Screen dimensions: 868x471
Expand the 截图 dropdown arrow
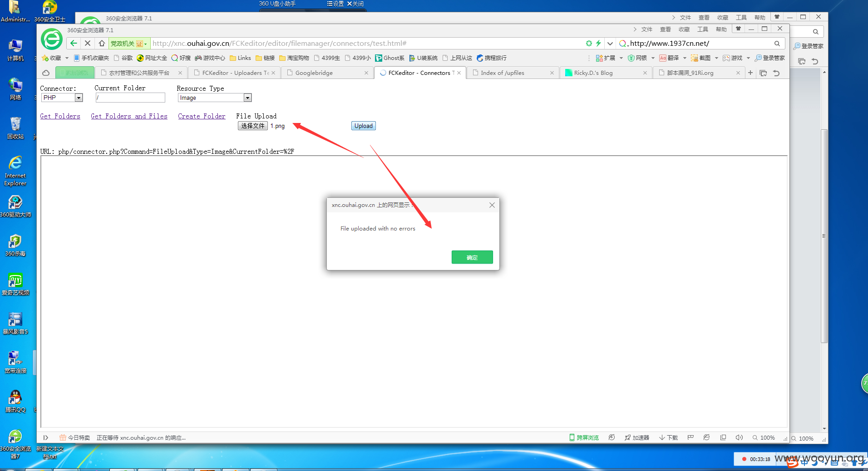pos(716,58)
